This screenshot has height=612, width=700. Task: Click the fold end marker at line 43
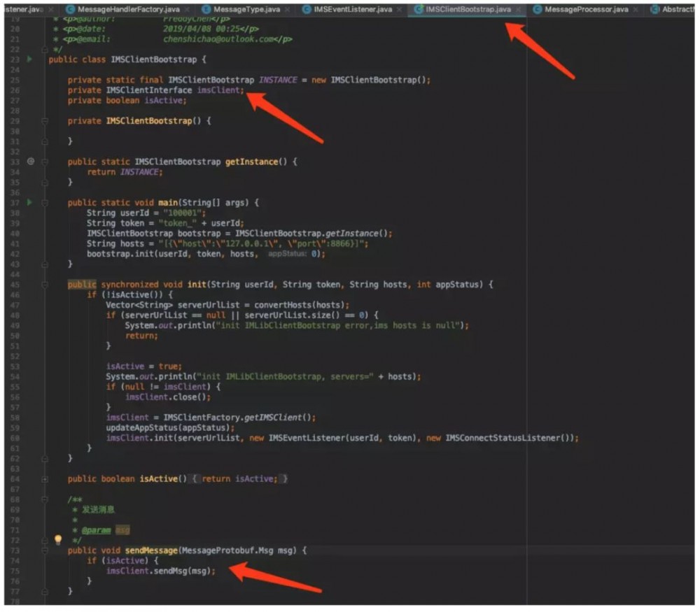coord(45,264)
